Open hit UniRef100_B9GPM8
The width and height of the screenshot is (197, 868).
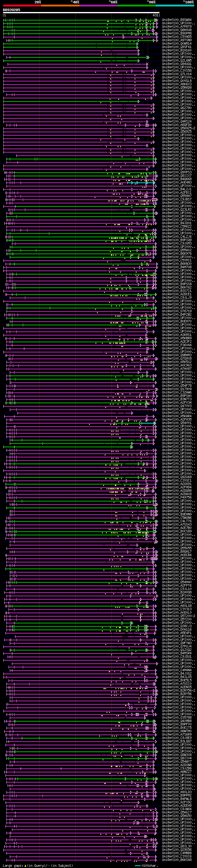click(x=177, y=33)
